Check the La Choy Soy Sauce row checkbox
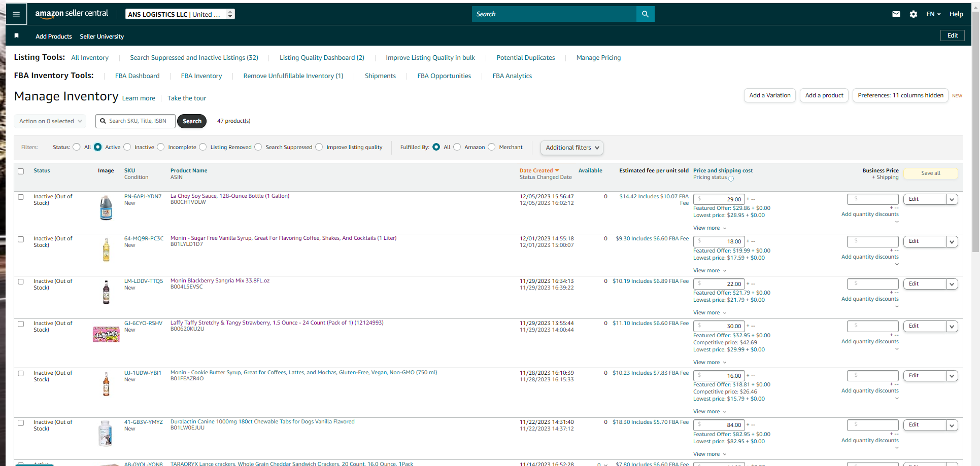980x466 pixels. click(21, 197)
